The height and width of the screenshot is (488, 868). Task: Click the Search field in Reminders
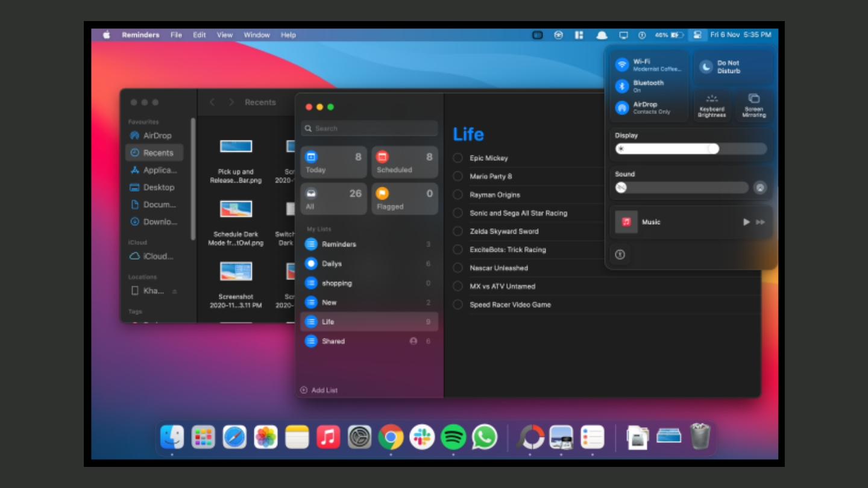(369, 128)
